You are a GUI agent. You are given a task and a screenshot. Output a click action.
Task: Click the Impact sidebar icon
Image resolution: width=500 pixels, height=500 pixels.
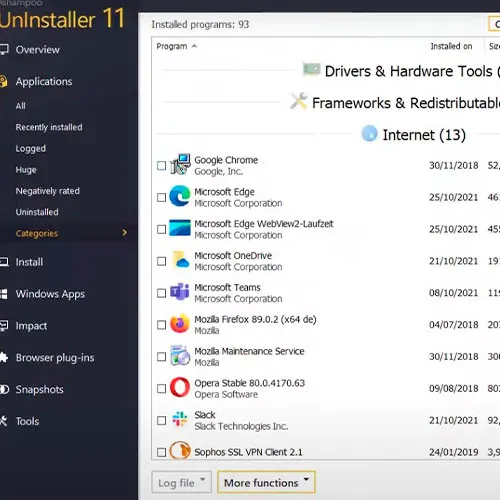(4, 325)
